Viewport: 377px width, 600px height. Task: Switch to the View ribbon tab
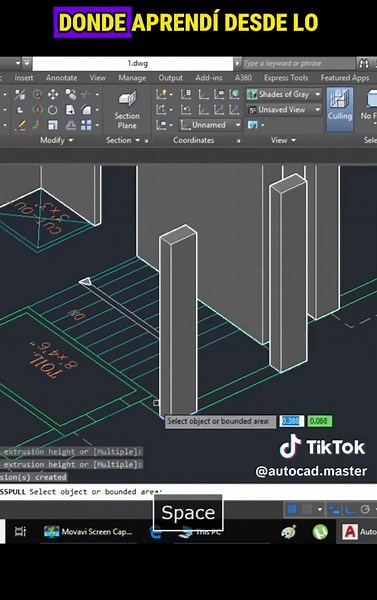coord(98,78)
